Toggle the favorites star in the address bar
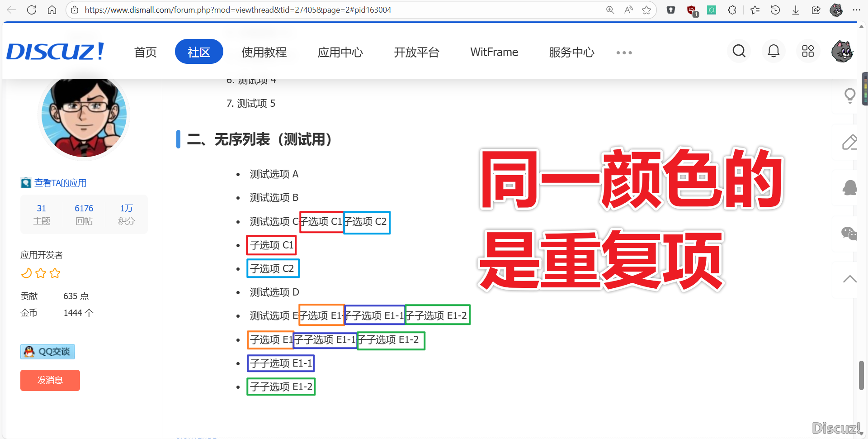The image size is (868, 439). coord(646,10)
